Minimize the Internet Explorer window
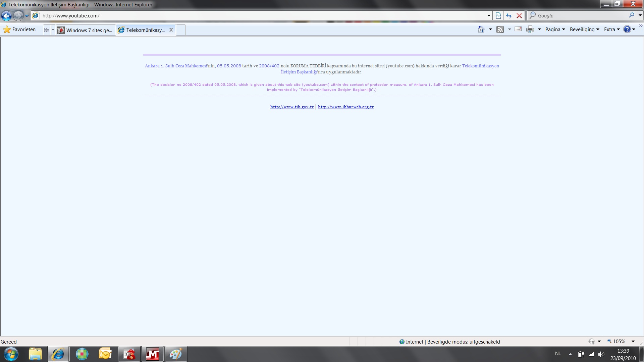 click(606, 4)
